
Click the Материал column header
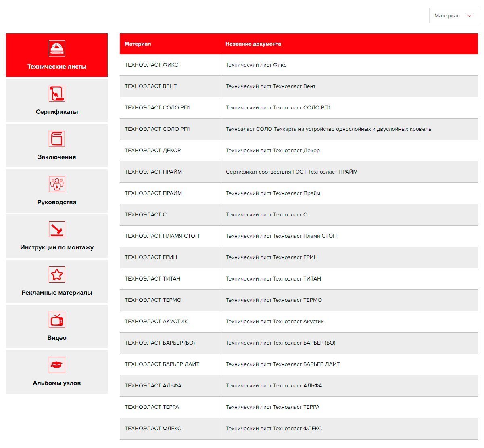point(138,44)
